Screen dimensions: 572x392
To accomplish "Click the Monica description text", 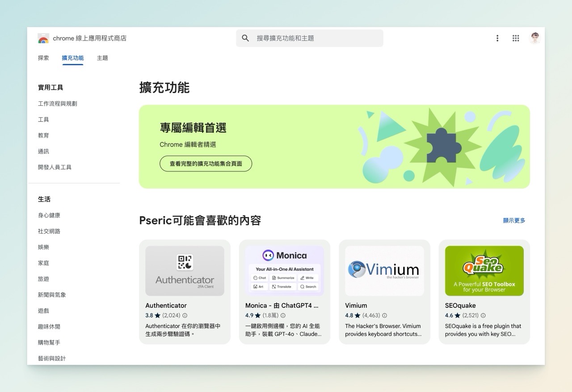I will [283, 330].
